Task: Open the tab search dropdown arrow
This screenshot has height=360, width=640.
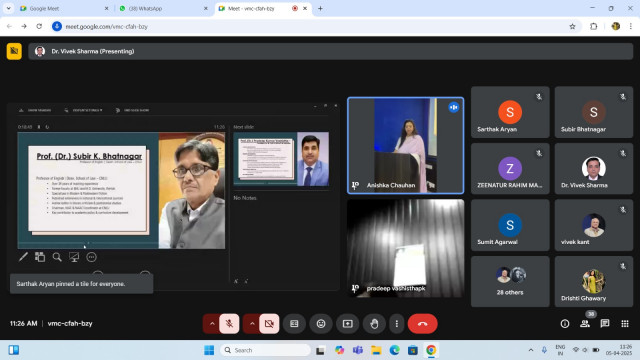Action: point(8,8)
